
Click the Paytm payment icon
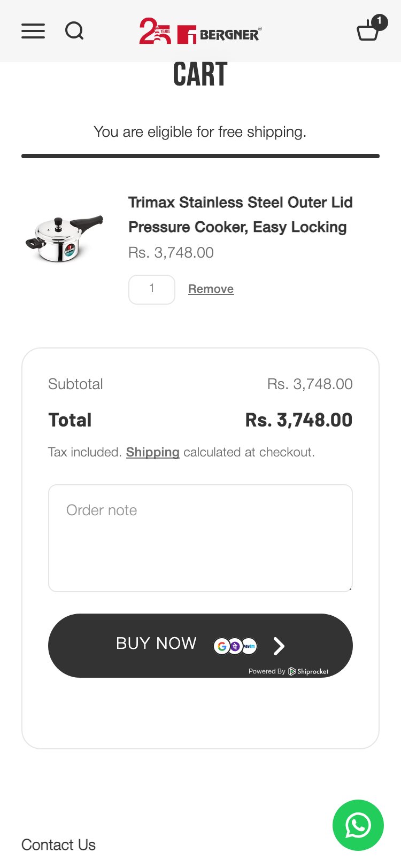coord(249,646)
